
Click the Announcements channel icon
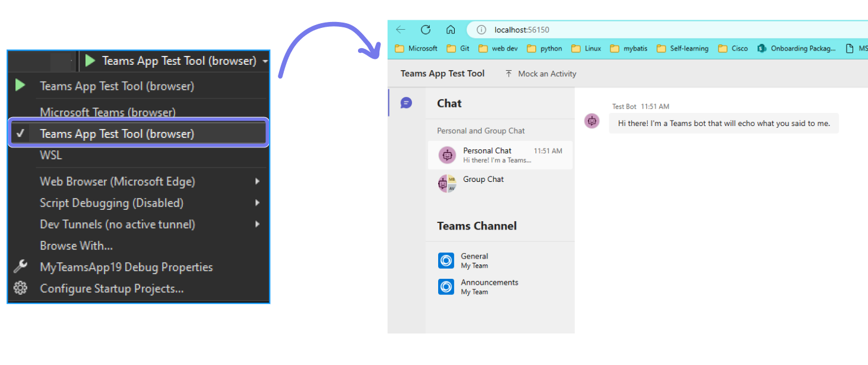(446, 287)
